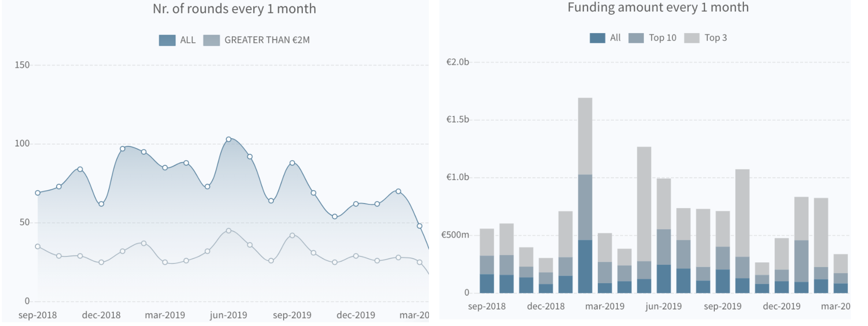Click the dark blue All funding legend swatch
This screenshot has width=868, height=326.
pyautogui.click(x=597, y=38)
